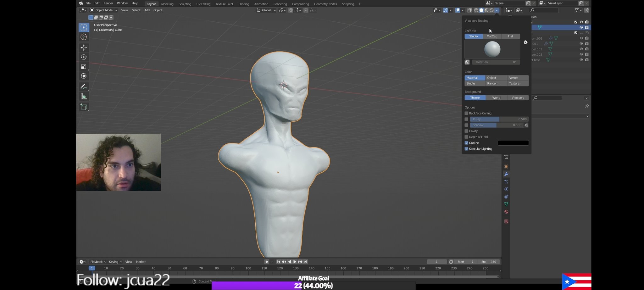Open viewport overlays dropdown arrow
Viewport: 644px width, 290px height.
(x=463, y=10)
